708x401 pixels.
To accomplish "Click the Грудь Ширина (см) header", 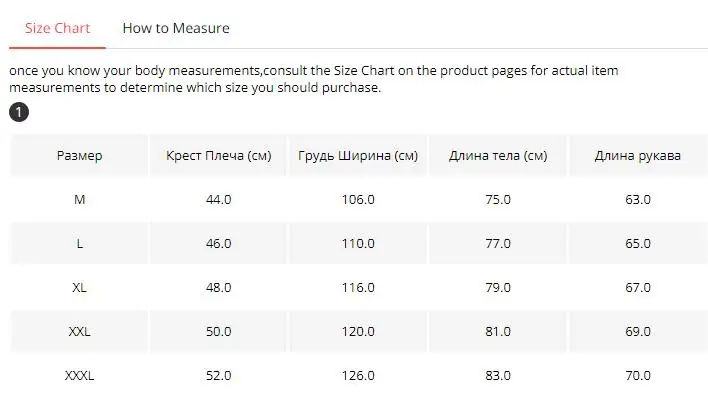I will point(358,155).
